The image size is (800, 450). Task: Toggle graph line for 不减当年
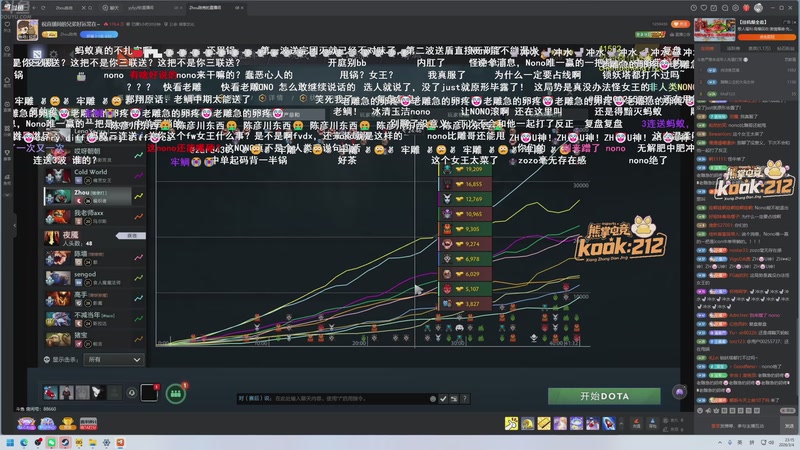[x=138, y=318]
